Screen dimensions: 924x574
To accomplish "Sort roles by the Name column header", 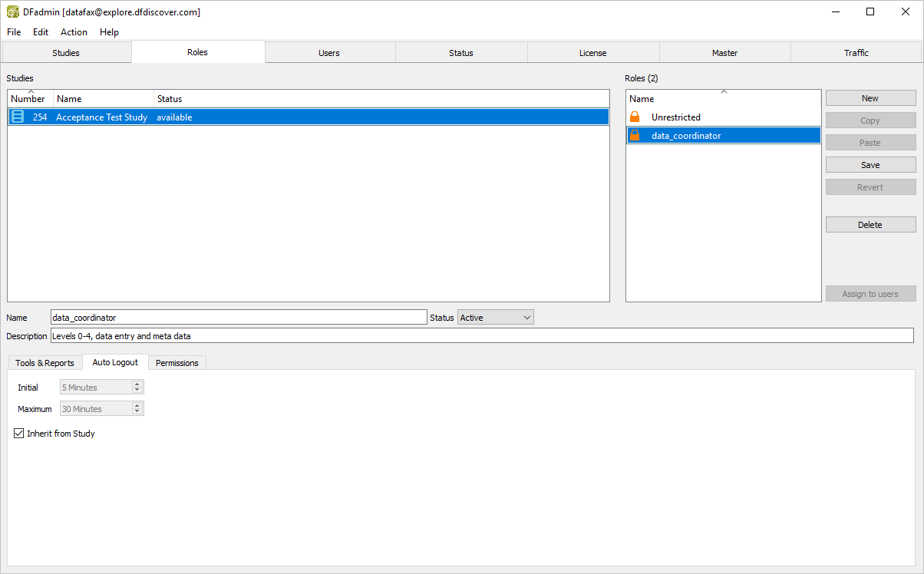I will [x=642, y=99].
